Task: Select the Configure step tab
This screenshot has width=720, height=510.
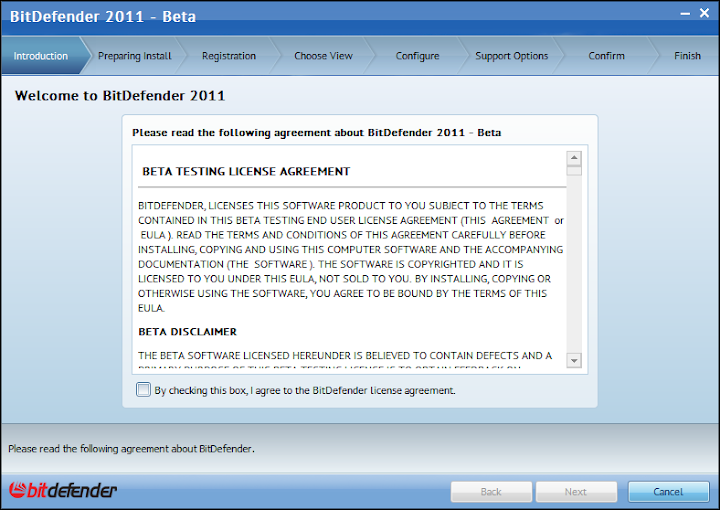Action: pyautogui.click(x=417, y=56)
